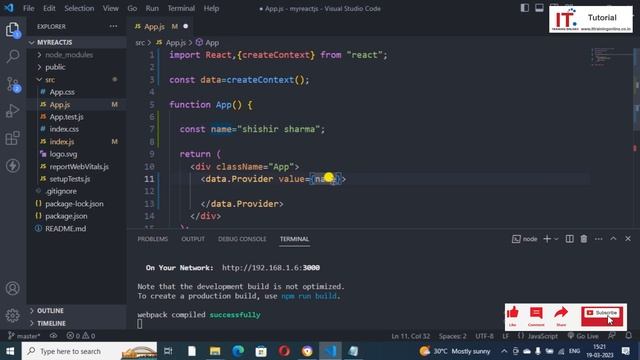Open the Search view in activity bar
Image resolution: width=640 pixels, height=360 pixels.
[13, 56]
